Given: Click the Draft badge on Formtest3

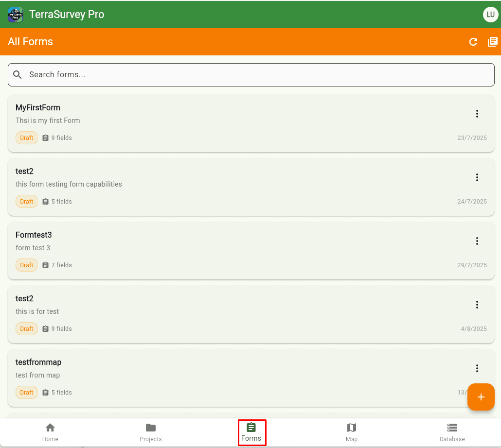Looking at the screenshot, I should tap(26, 265).
